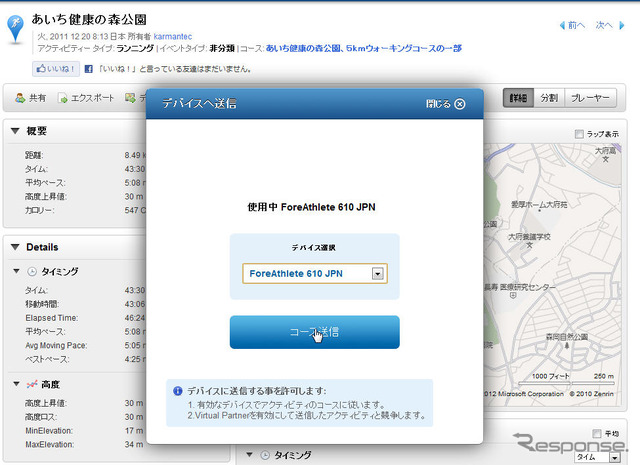640x465 pixels.
Task: Go to previous activity 前へ
Action: click(x=576, y=25)
